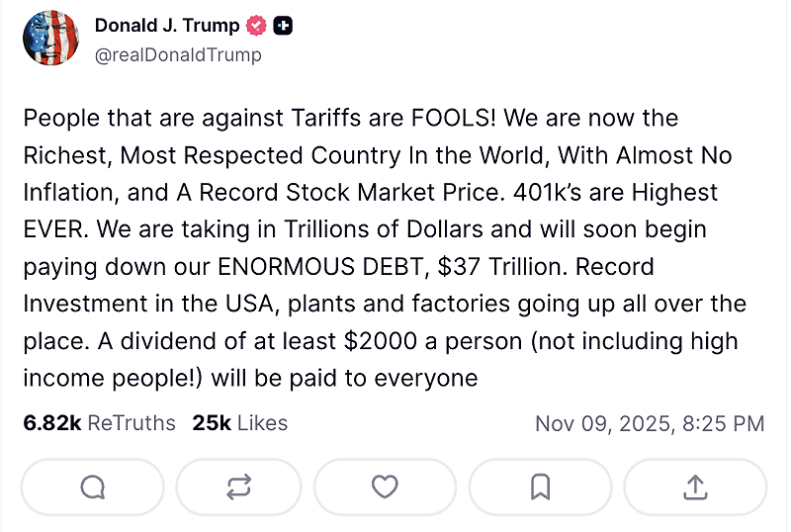Click the black plus badge beside the name
Image resolution: width=791 pixels, height=532 pixels.
point(283,27)
